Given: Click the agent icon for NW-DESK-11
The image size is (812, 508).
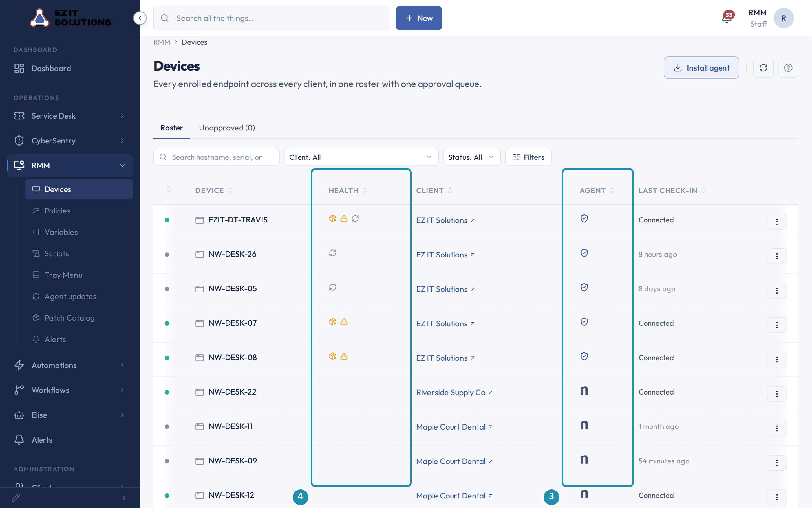Looking at the screenshot, I should click(584, 425).
